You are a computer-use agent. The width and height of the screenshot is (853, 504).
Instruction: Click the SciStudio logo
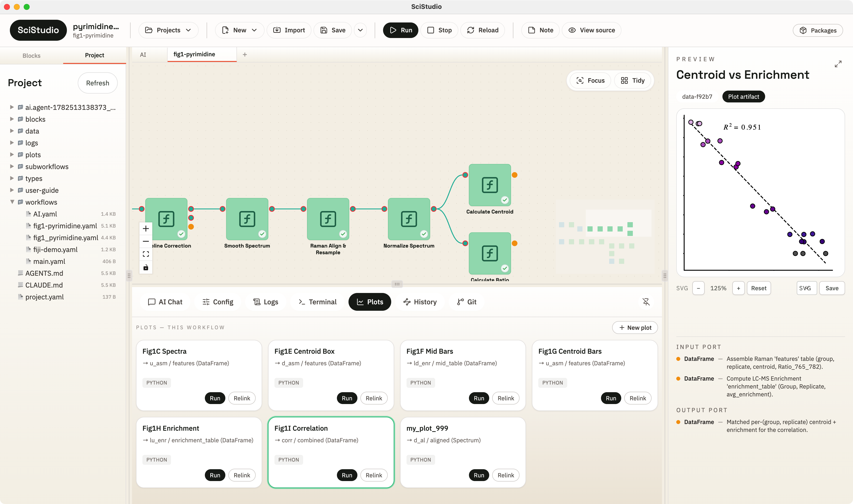[38, 30]
